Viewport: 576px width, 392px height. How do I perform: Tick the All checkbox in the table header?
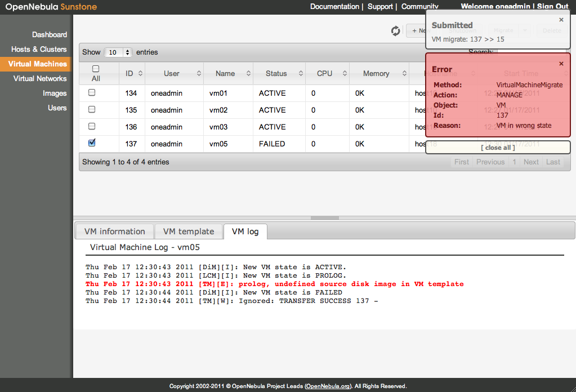click(96, 69)
